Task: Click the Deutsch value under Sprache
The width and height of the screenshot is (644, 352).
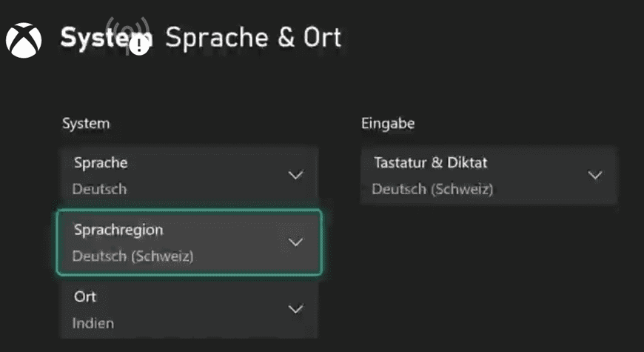Action: click(99, 189)
